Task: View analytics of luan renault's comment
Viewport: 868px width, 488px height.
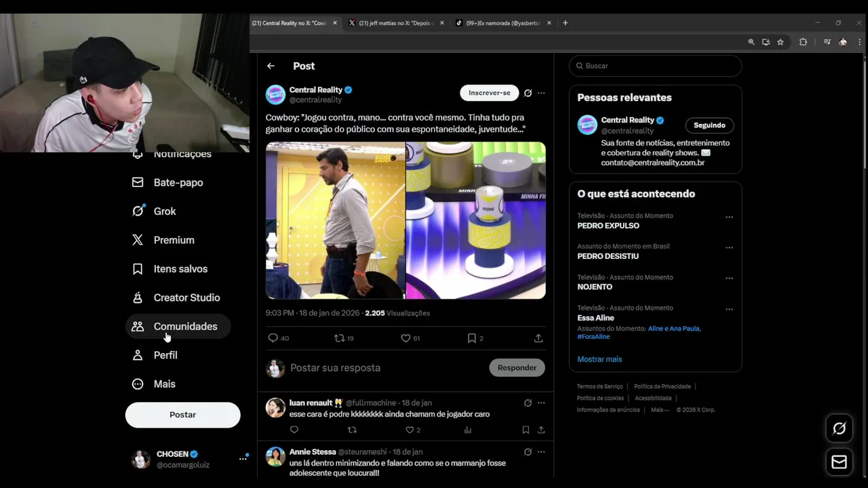Action: [x=468, y=430]
